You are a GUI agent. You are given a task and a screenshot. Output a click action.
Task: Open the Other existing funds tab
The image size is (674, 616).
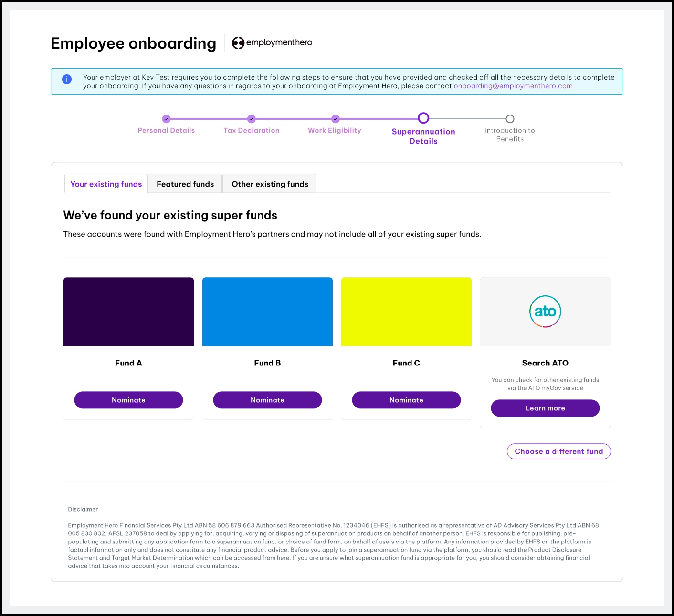[270, 184]
